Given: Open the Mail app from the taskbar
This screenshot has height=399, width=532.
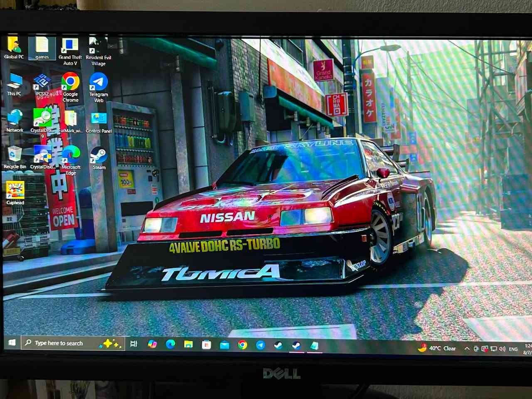Looking at the screenshot, I should (224, 345).
